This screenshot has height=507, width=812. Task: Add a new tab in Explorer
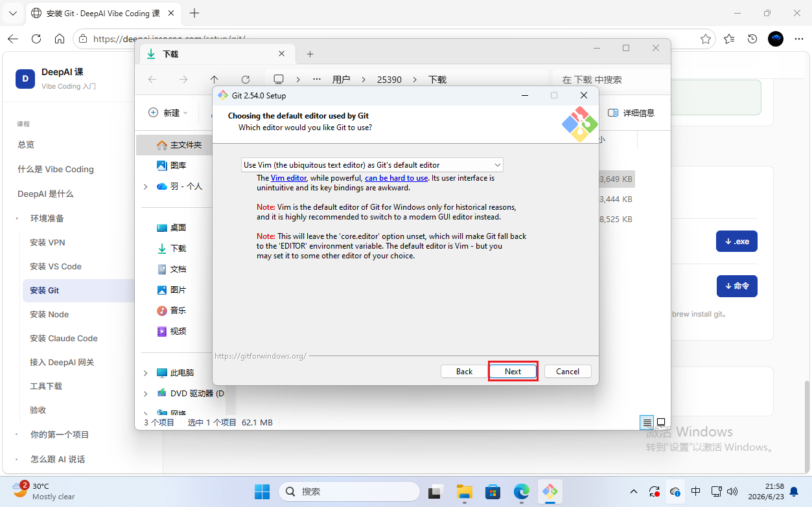[310, 54]
